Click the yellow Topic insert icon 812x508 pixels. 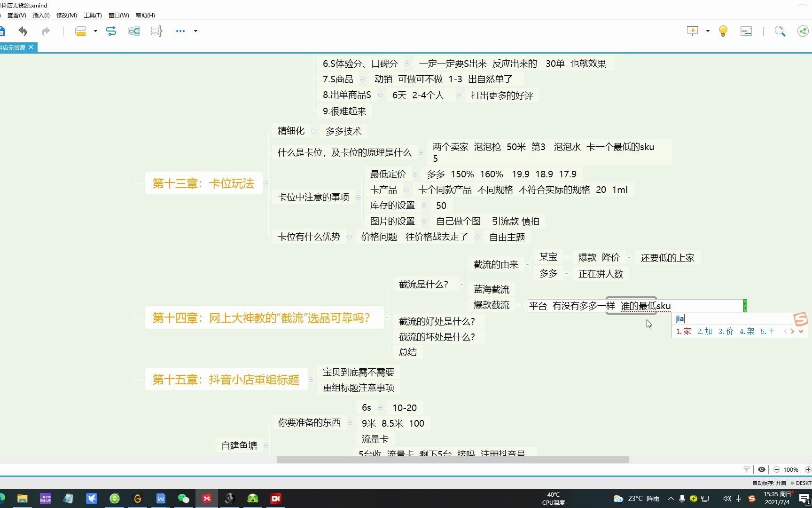coord(80,31)
